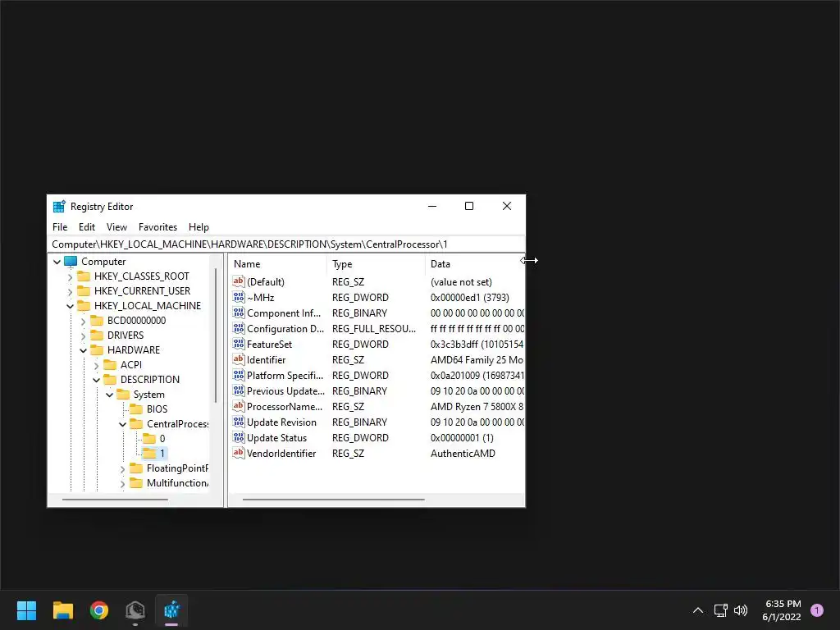This screenshot has width=840, height=630.
Task: Open the Edit menu
Action: (x=87, y=227)
